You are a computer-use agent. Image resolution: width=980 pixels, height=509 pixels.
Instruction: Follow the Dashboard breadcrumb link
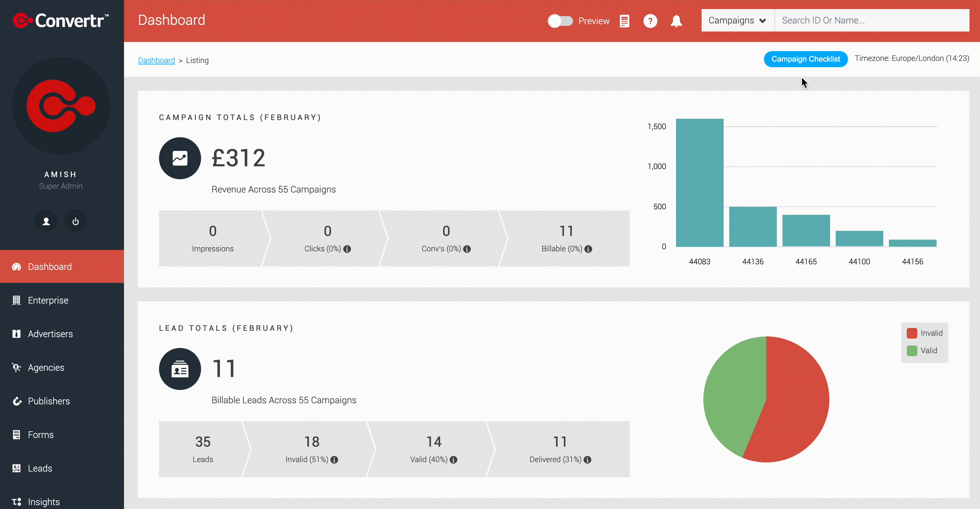[x=156, y=61]
